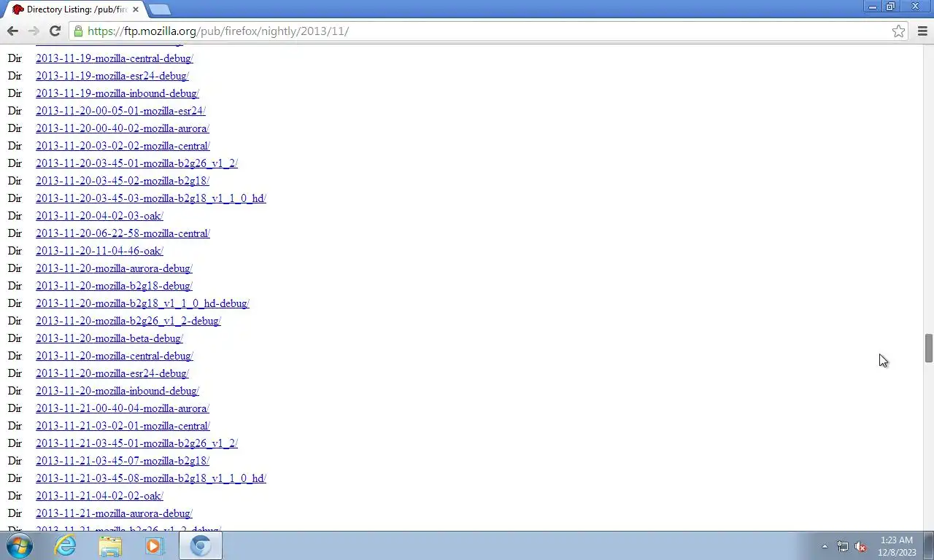Image resolution: width=934 pixels, height=560 pixels.
Task: Open a new tab
Action: (159, 9)
